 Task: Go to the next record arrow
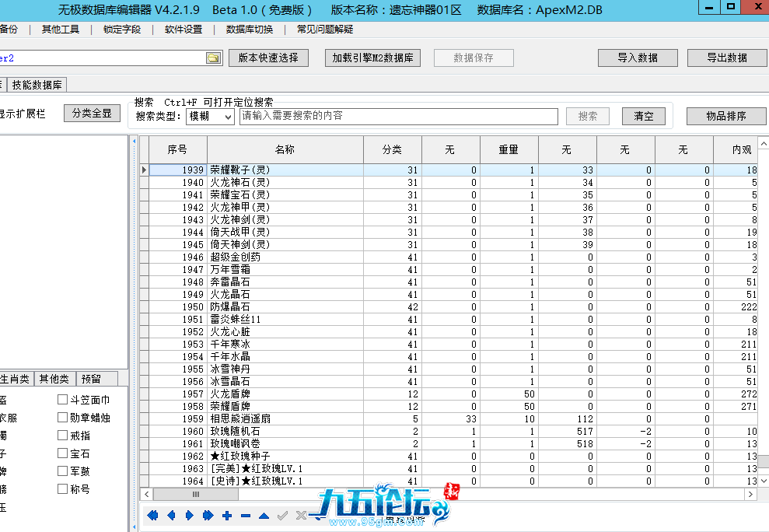190,515
